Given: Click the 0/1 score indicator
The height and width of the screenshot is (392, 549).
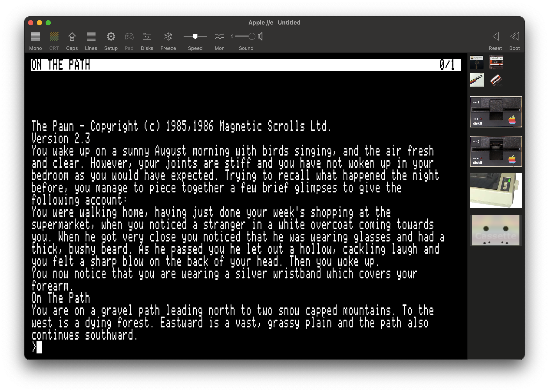Looking at the screenshot, I should coord(447,65).
